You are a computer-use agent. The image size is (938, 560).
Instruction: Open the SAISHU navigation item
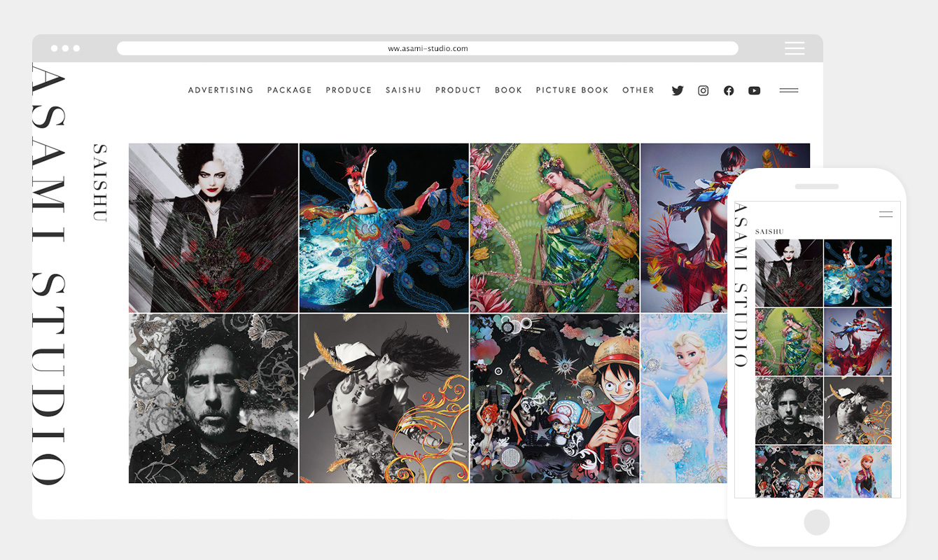tap(404, 90)
